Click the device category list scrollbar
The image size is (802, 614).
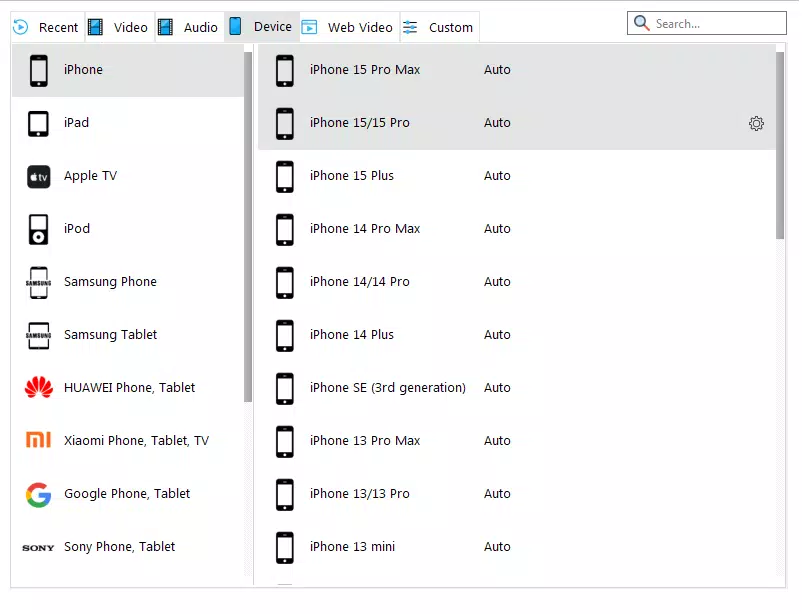[x=248, y=227]
